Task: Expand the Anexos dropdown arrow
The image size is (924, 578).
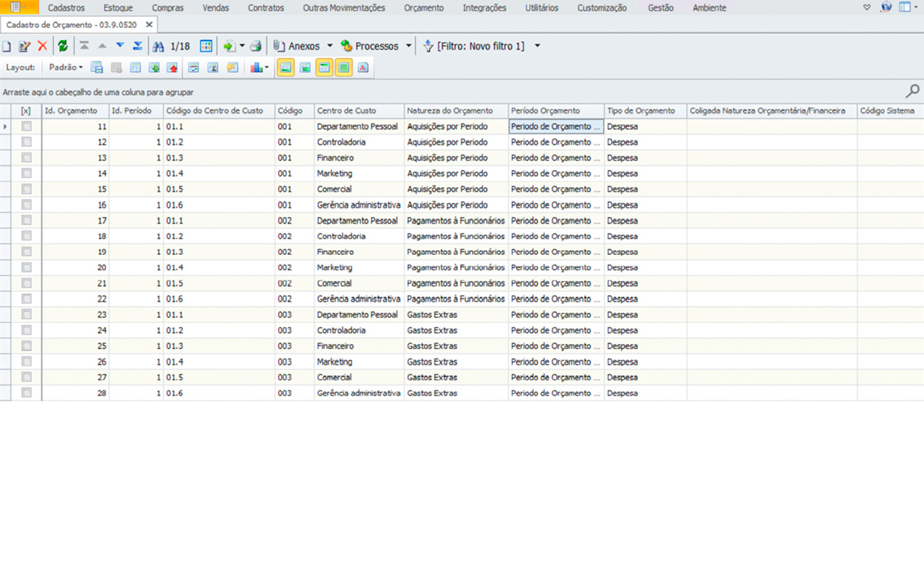Action: coord(330,46)
